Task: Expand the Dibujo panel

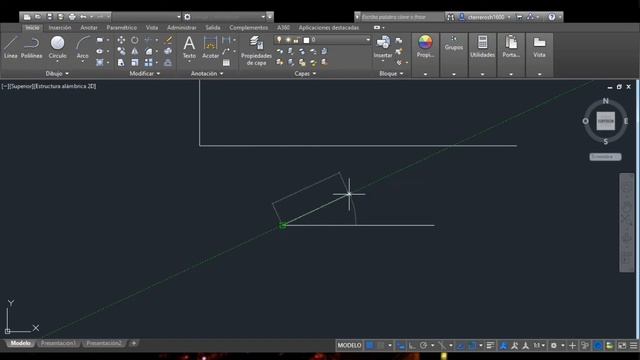Action: [57, 73]
